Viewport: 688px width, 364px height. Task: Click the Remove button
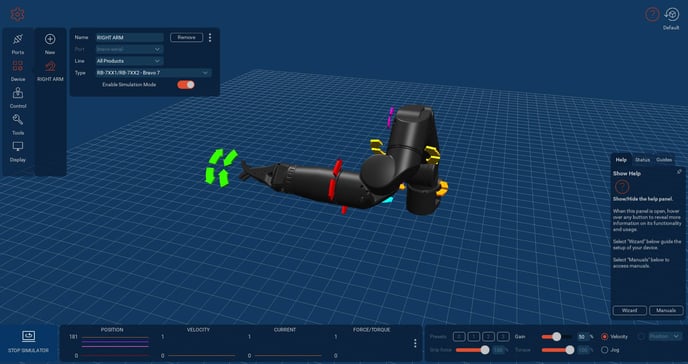pyautogui.click(x=186, y=38)
